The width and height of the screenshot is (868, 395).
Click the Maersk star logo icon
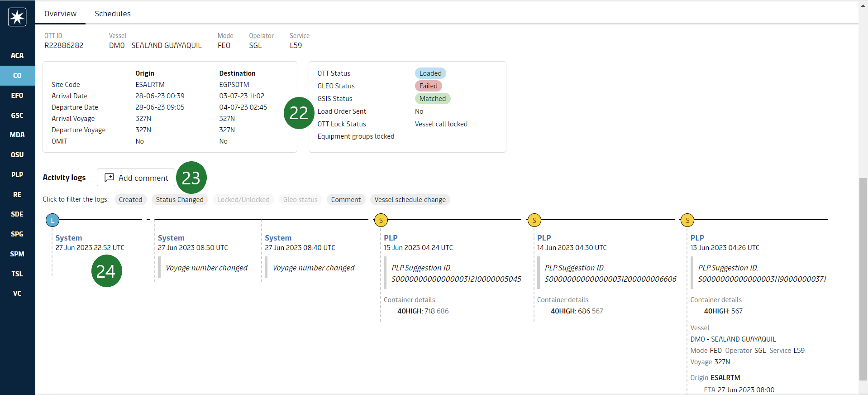click(17, 17)
